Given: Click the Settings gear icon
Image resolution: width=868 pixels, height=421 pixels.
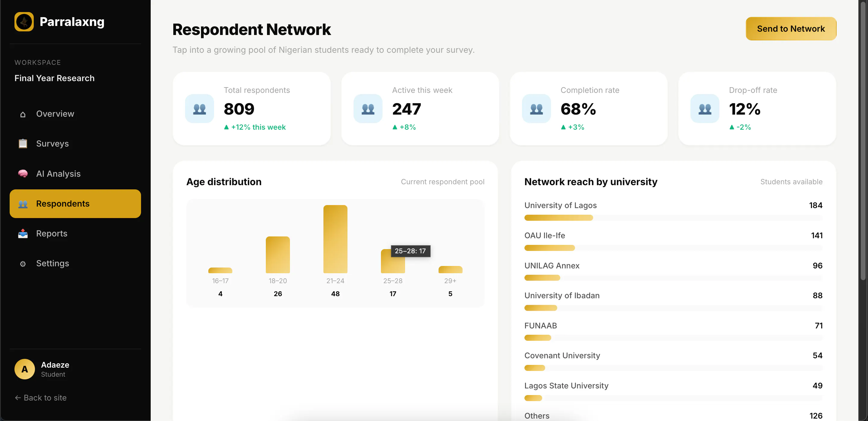Looking at the screenshot, I should click(x=23, y=264).
